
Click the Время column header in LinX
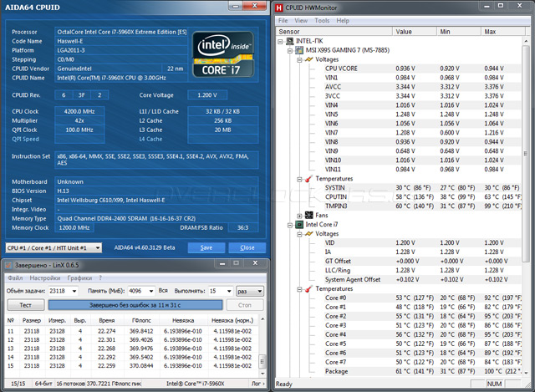(x=106, y=320)
